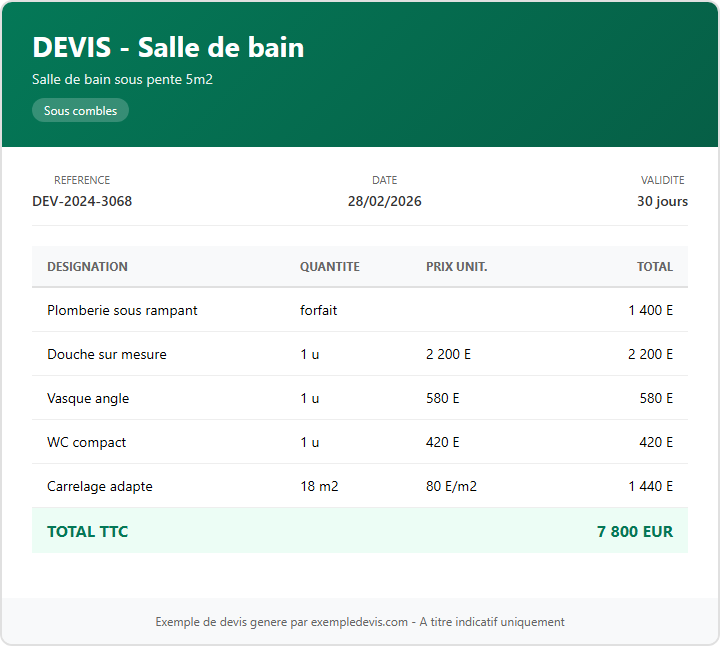Click the 'WC compact' item name

[x=87, y=442]
